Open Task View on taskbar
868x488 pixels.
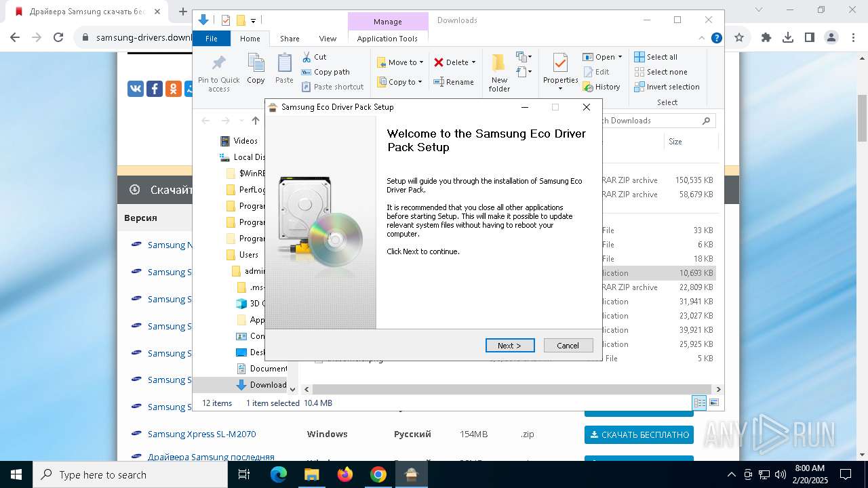click(x=245, y=474)
